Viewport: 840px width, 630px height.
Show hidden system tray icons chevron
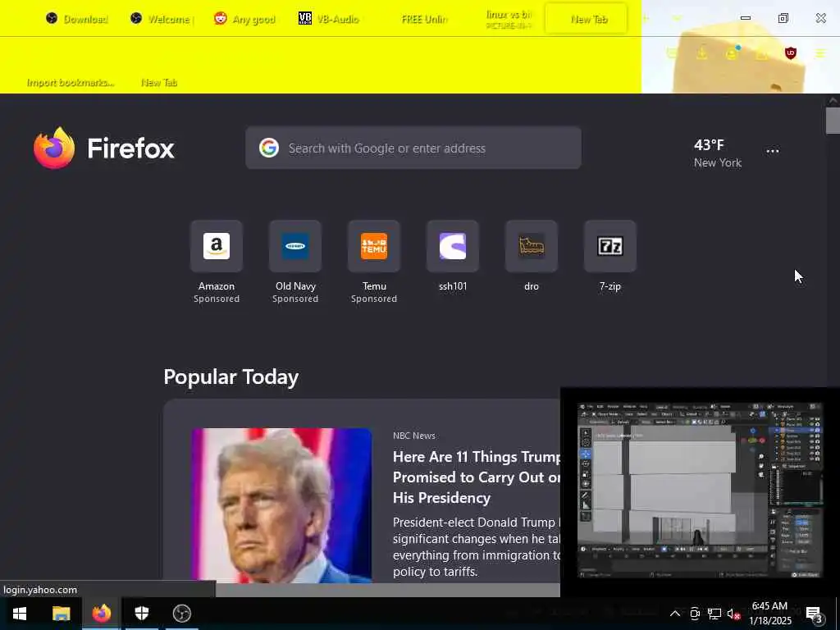pyautogui.click(x=675, y=614)
